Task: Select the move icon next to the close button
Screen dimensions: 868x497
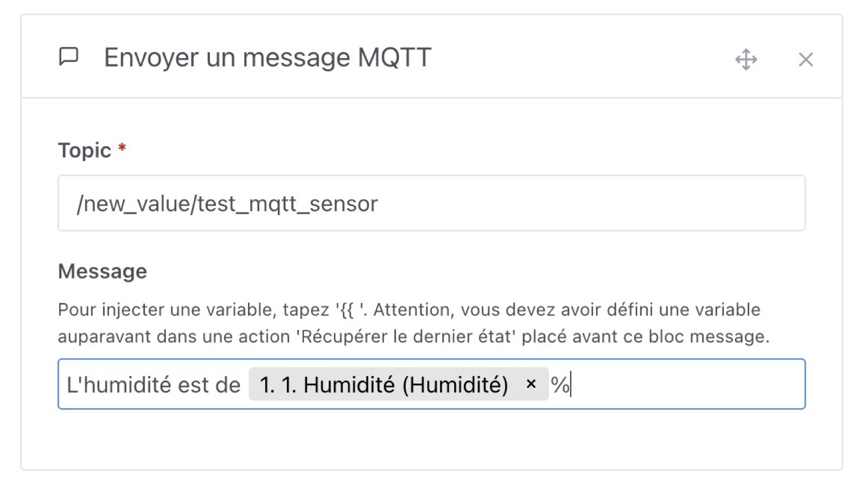Action: tap(746, 59)
